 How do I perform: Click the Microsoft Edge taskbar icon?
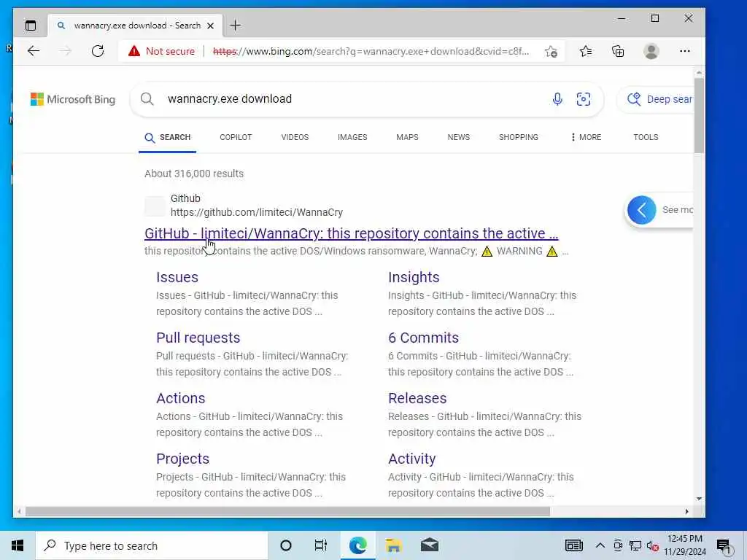click(357, 545)
